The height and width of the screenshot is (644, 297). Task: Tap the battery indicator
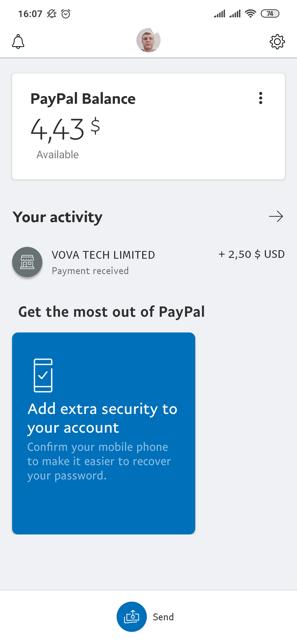coord(270,13)
